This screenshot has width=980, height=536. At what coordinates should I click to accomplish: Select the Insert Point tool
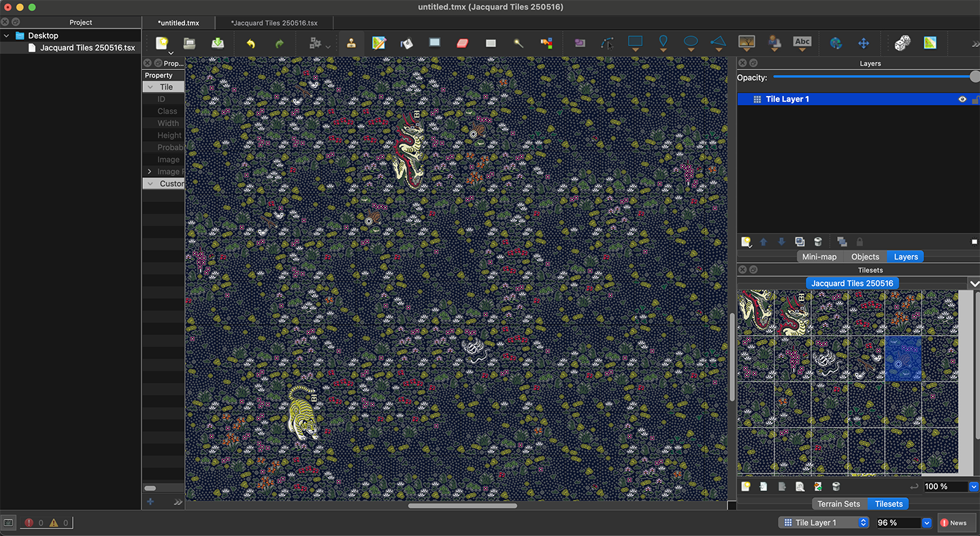663,43
